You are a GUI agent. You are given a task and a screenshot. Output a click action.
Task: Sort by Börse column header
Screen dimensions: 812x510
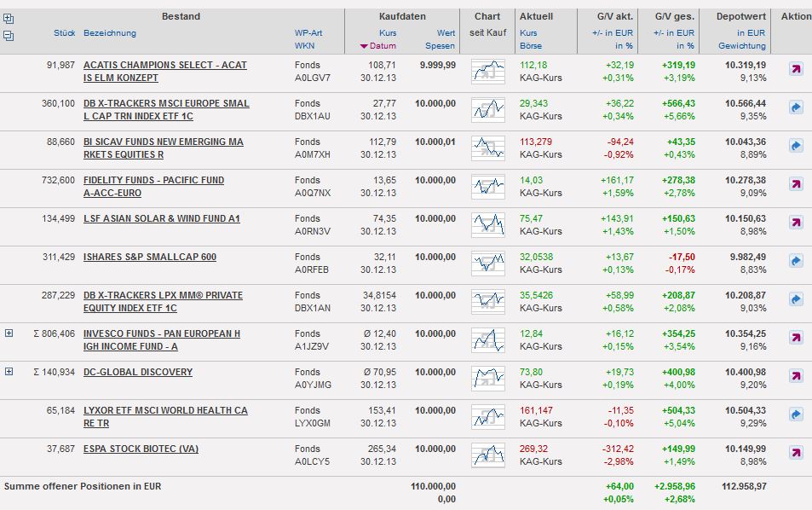pyautogui.click(x=531, y=45)
